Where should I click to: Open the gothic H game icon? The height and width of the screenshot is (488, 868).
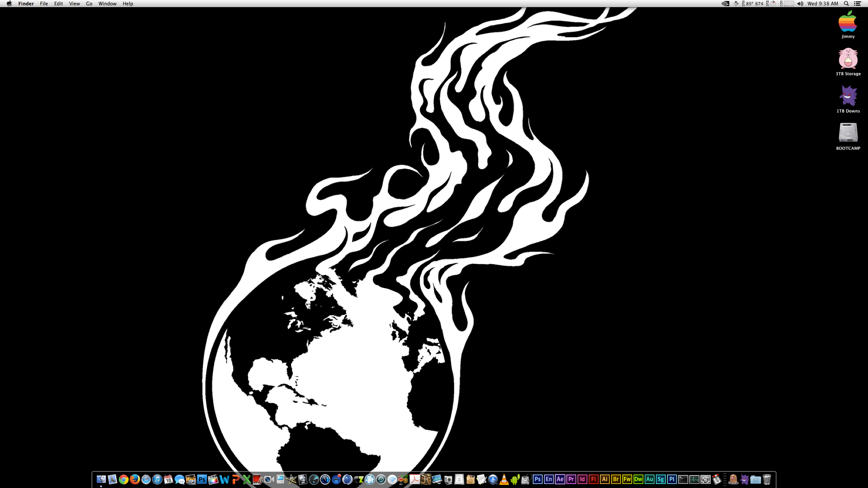pyautogui.click(x=426, y=479)
